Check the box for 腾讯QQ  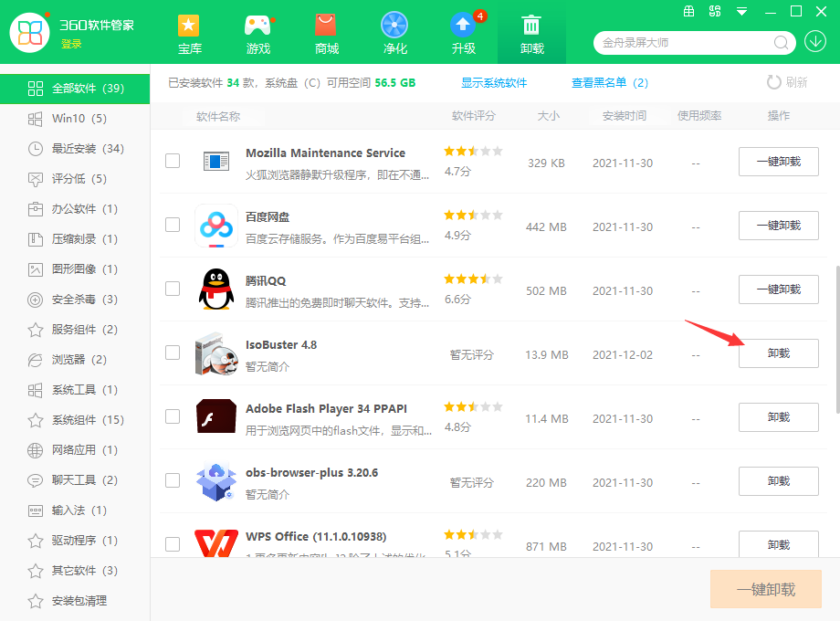173,289
